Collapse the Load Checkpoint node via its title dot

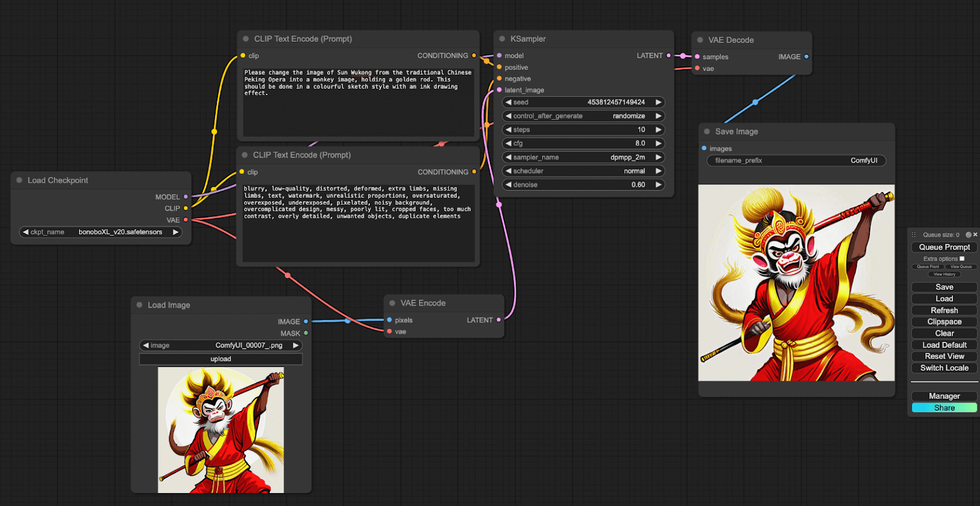click(19, 180)
